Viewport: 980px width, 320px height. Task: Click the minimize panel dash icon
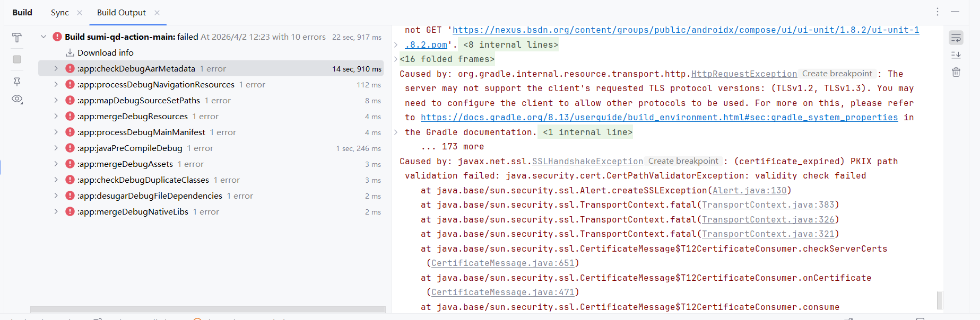point(955,12)
